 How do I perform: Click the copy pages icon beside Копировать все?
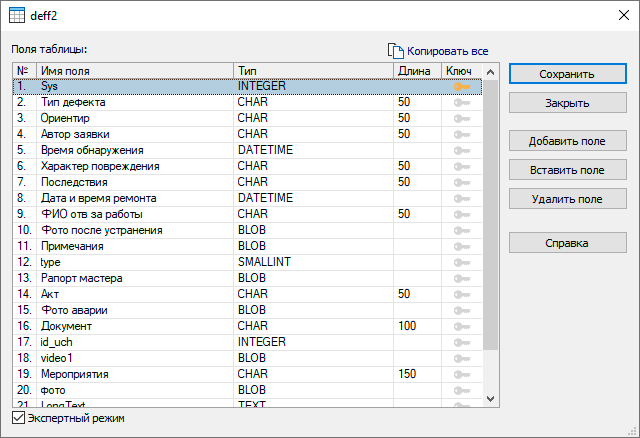pyautogui.click(x=395, y=51)
